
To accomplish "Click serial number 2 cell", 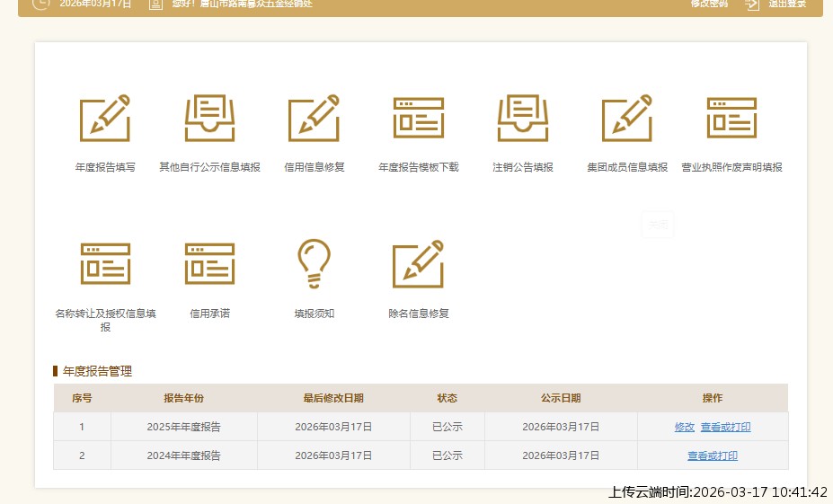I will [82, 455].
